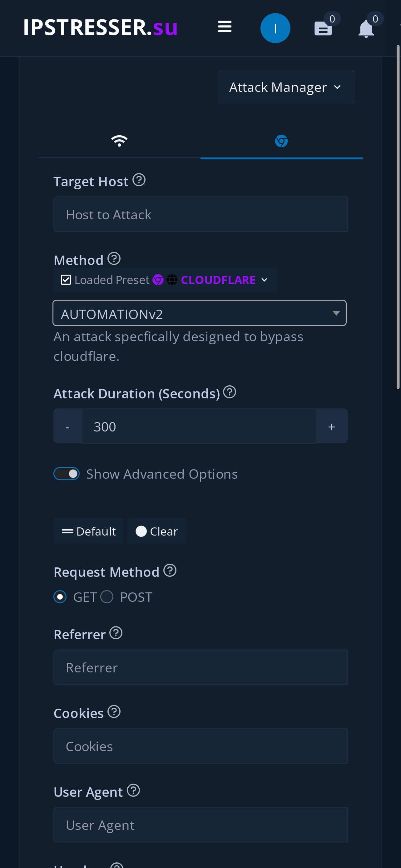Expand the Attack Manager dropdown
Screen dimensions: 401x868
point(286,87)
